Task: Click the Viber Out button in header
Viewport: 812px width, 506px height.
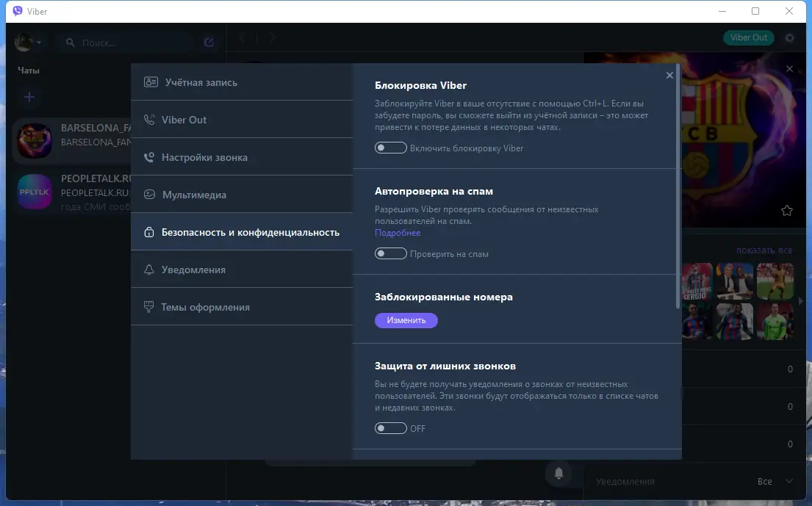Action: click(x=748, y=37)
